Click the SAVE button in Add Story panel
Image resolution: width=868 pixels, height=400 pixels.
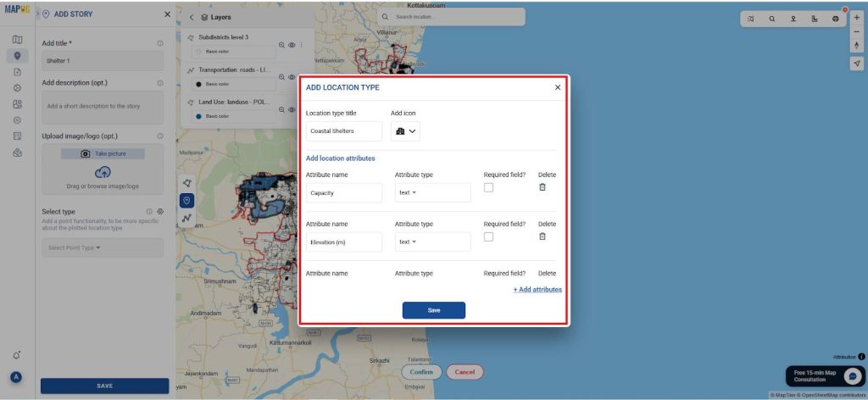pos(104,386)
